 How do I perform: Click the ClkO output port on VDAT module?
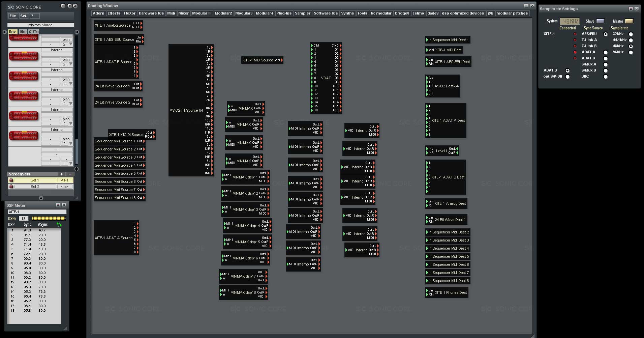(340, 46)
